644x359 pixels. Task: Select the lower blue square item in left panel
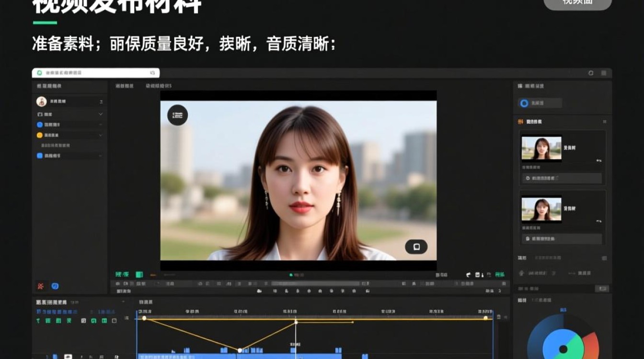[40, 156]
